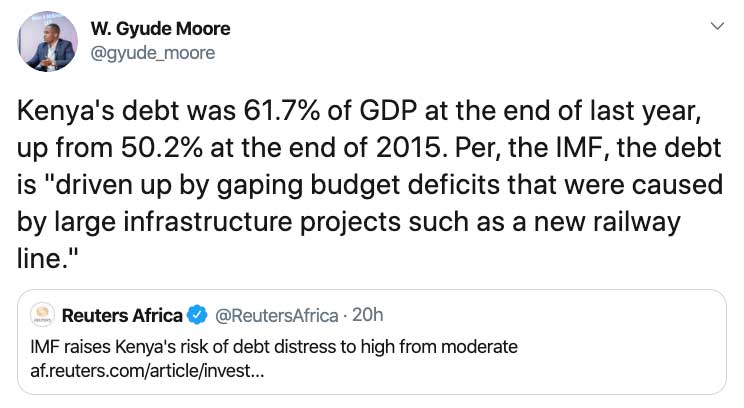Click 'gaping budget deficits' phrase in tweet
This screenshot has width=744, height=408.
click(358, 185)
